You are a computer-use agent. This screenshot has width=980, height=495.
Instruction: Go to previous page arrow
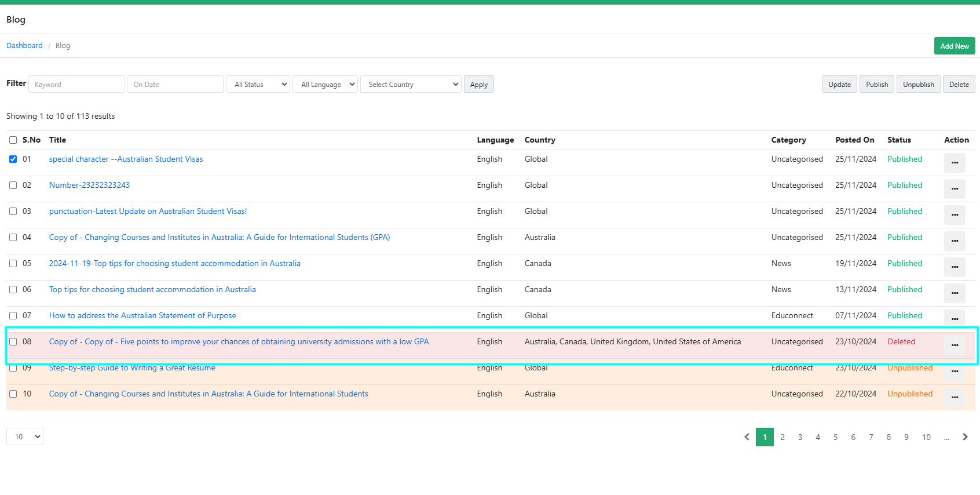coord(747,437)
